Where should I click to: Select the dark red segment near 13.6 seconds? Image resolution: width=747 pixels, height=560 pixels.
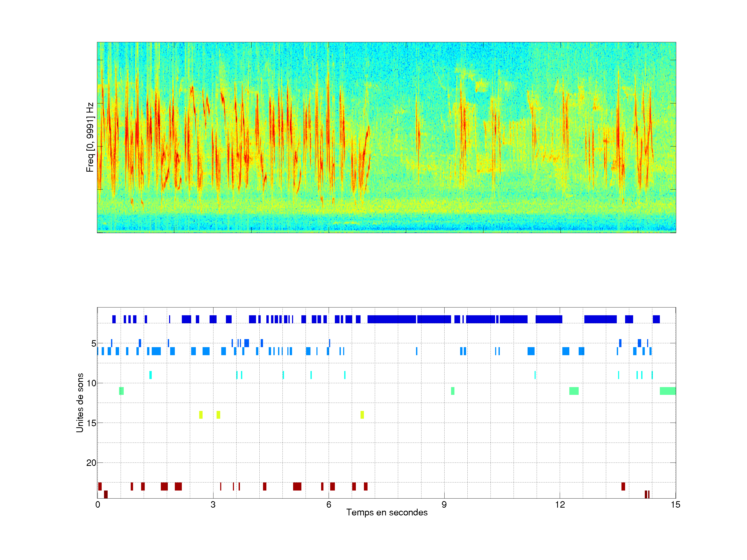coord(623,486)
